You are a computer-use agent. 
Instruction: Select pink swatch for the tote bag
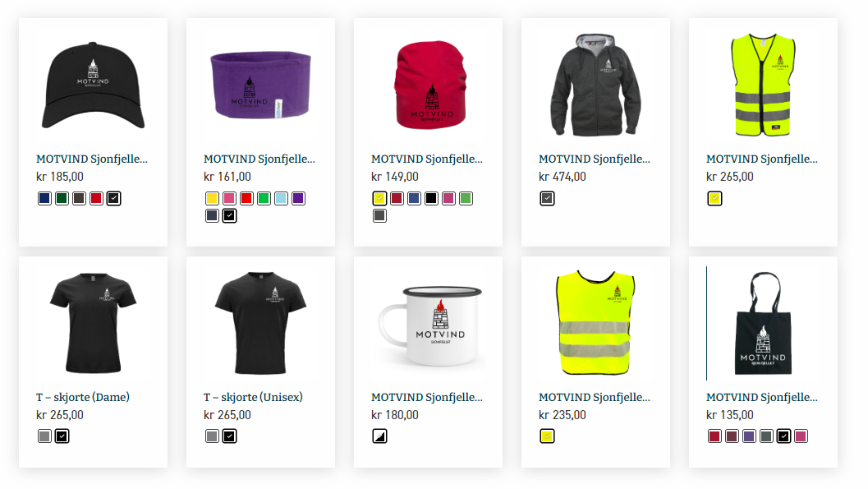click(x=801, y=436)
